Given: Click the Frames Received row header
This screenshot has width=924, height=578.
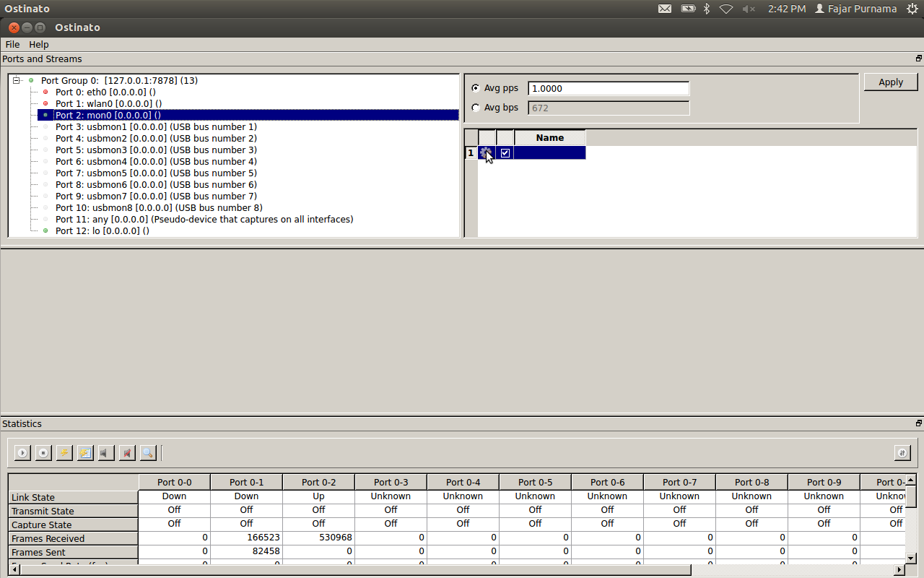Looking at the screenshot, I should 73,538.
